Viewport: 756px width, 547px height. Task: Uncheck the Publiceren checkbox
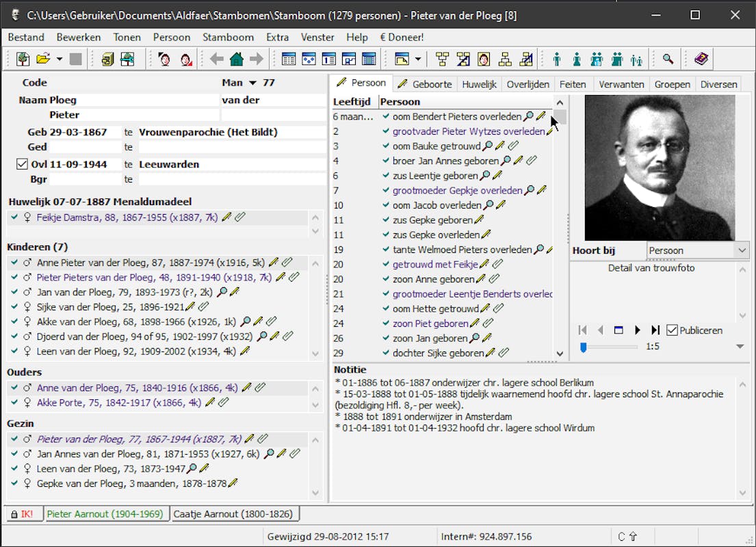click(x=672, y=330)
